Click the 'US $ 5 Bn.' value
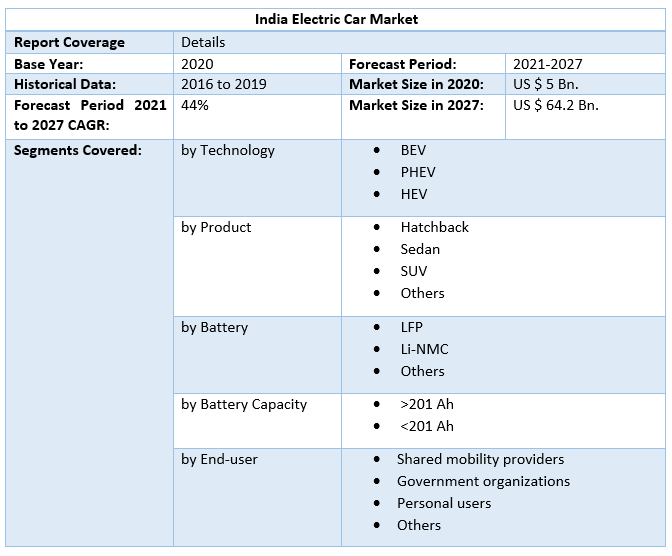 point(546,85)
